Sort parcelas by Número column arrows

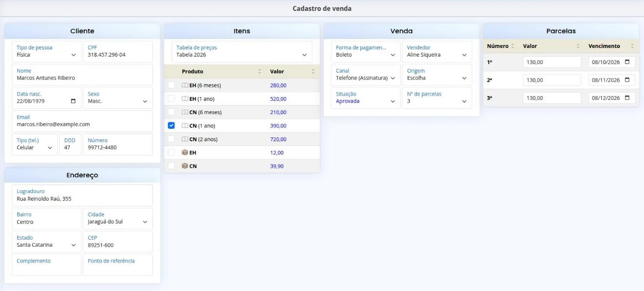pos(513,46)
